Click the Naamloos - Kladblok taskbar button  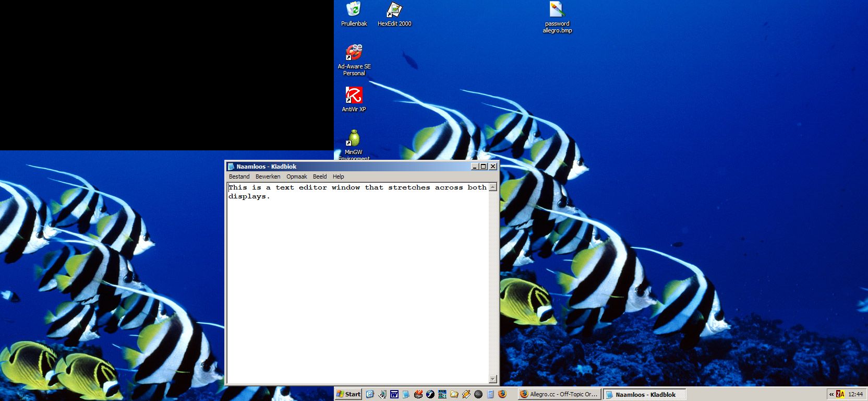[644, 394]
